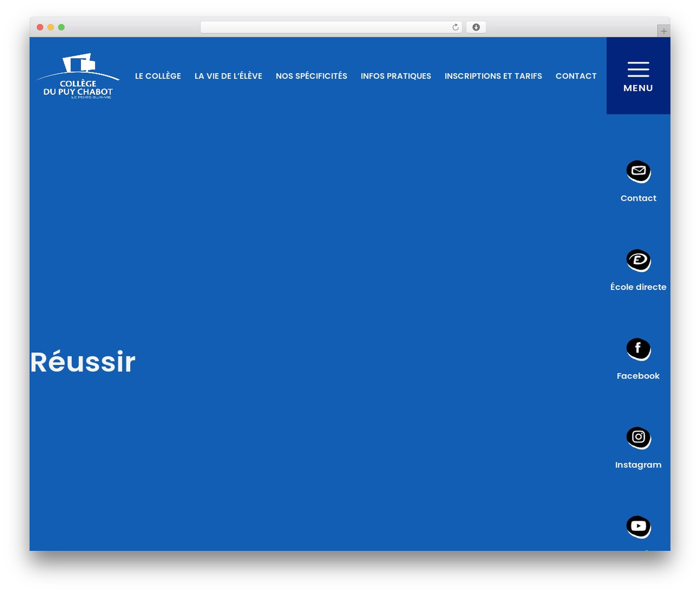
Task: Open the Instagram icon
Action: [638, 438]
